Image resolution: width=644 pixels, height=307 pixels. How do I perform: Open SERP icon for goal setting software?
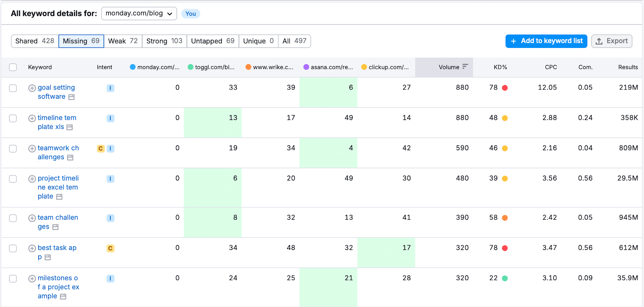pyautogui.click(x=72, y=97)
